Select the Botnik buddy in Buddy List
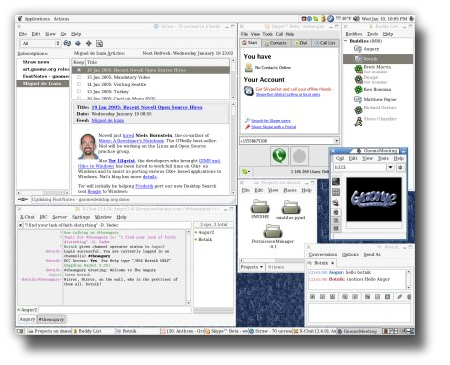 378,59
